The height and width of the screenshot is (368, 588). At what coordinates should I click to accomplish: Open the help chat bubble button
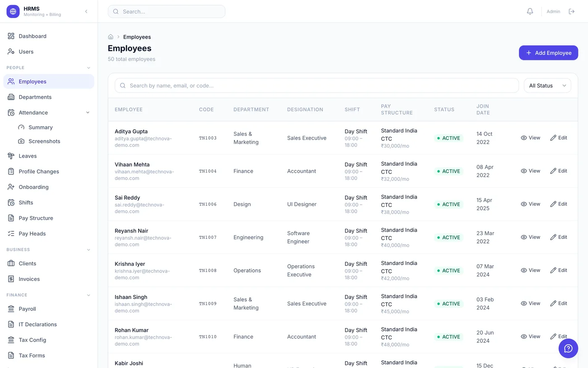point(568,348)
